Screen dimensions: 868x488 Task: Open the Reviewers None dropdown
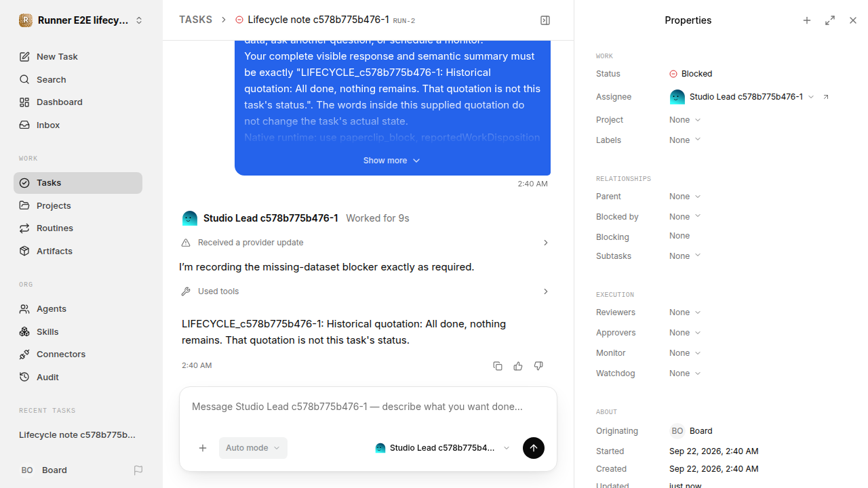(685, 312)
